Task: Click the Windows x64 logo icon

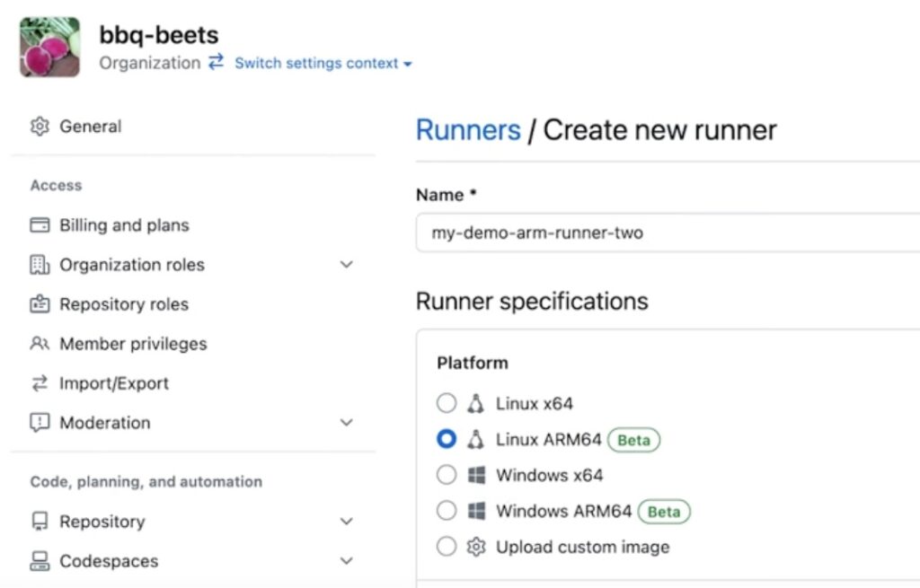Action: tap(476, 475)
